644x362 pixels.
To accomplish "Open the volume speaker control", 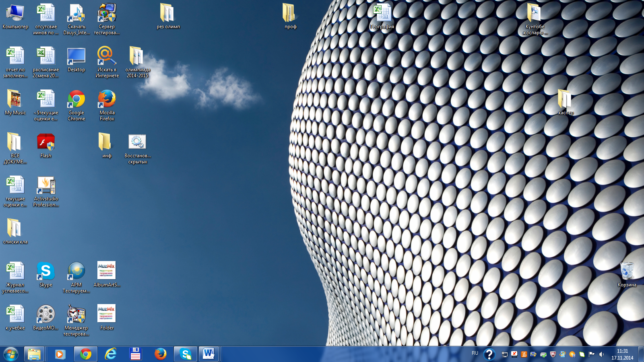I will 601,354.
